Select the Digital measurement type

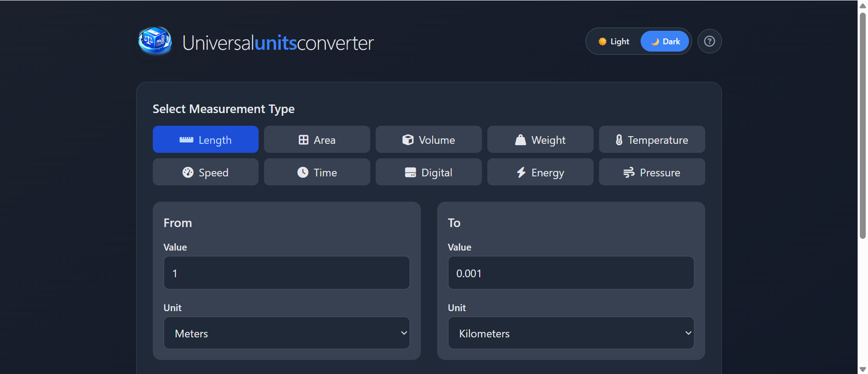point(429,172)
